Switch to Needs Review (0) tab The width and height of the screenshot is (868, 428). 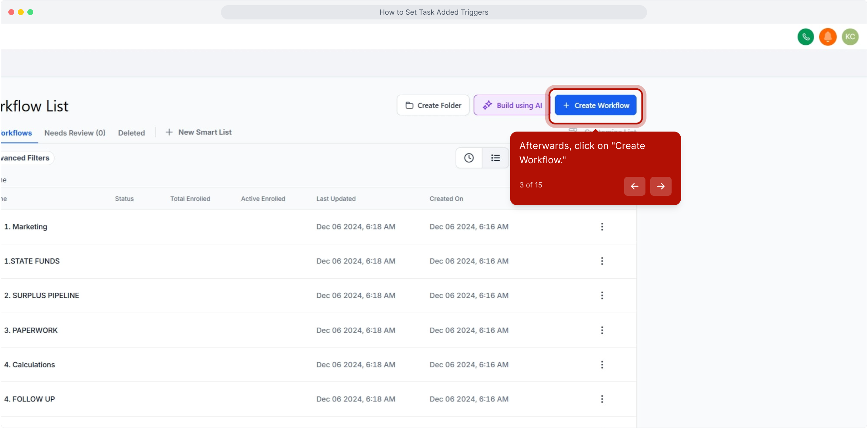tap(75, 133)
